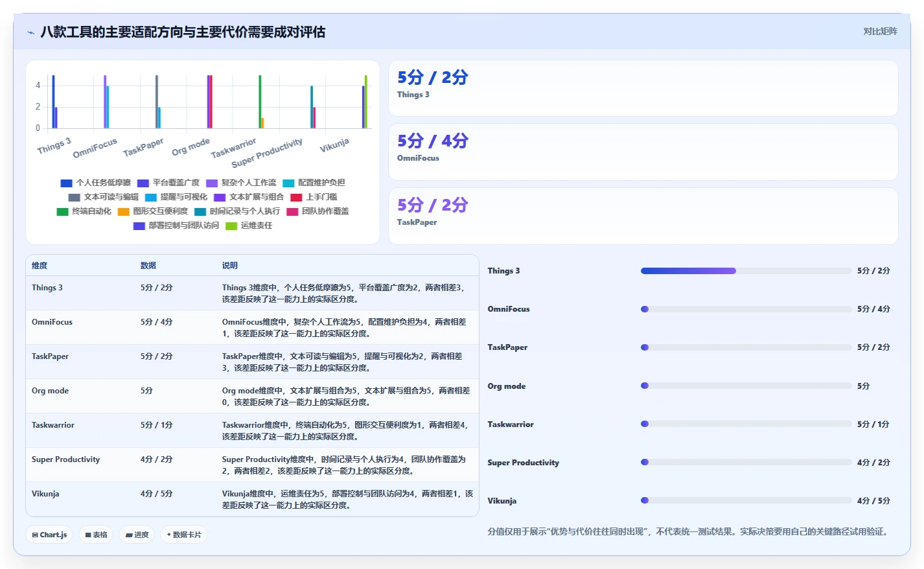924x569 pixels.
Task: Select the Vikunja table row name
Action: pyautogui.click(x=45, y=494)
